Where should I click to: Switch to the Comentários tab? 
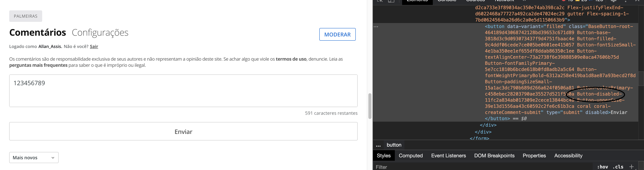(38, 33)
